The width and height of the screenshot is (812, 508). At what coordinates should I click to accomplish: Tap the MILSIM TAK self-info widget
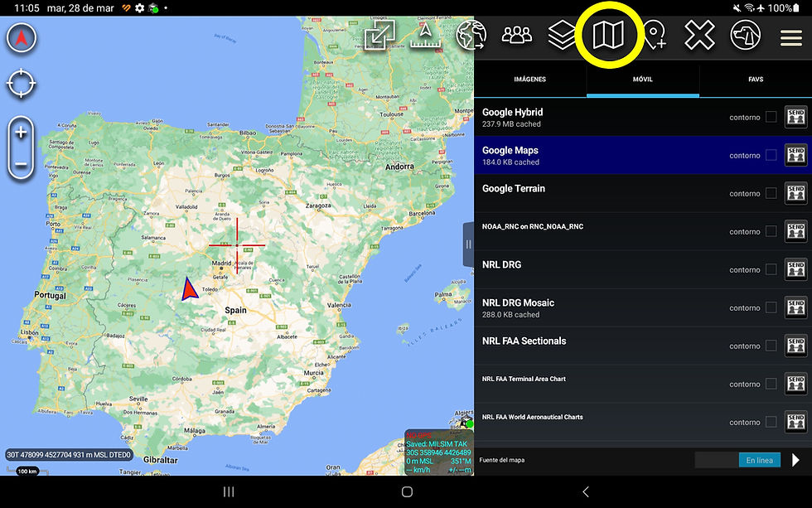click(438, 452)
